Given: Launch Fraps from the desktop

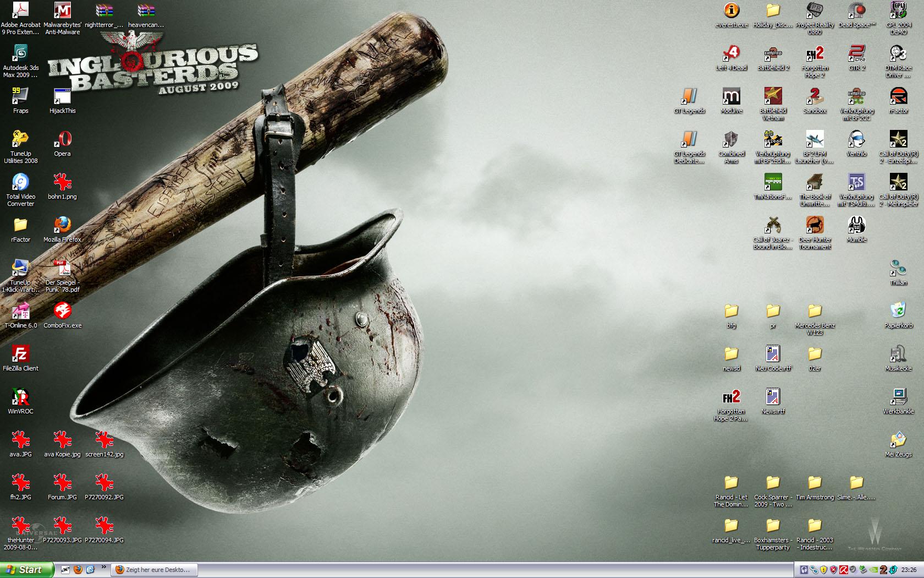Looking at the screenshot, I should (x=20, y=101).
